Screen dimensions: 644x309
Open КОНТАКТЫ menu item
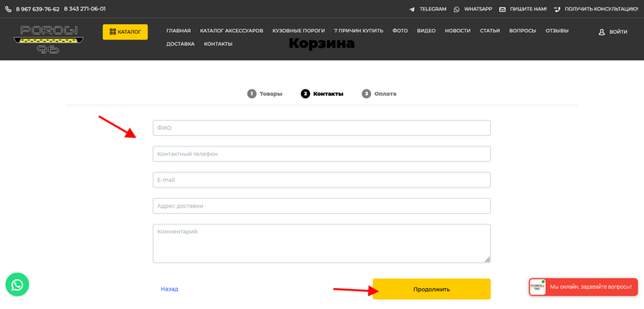click(x=218, y=44)
